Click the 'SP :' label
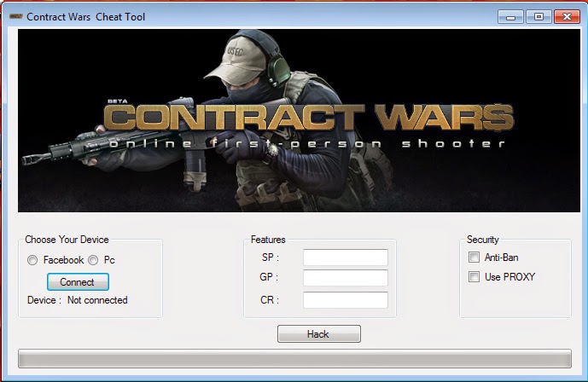The height and width of the screenshot is (382, 588). click(271, 258)
